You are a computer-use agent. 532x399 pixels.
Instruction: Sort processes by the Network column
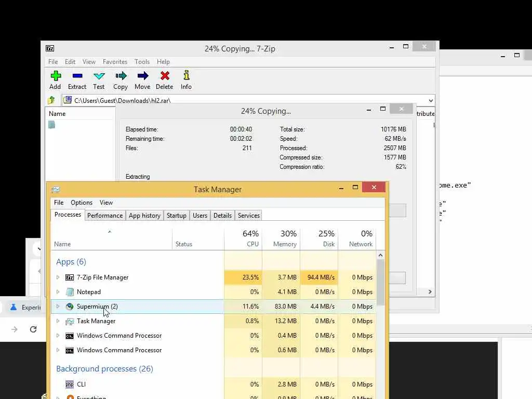click(x=357, y=238)
